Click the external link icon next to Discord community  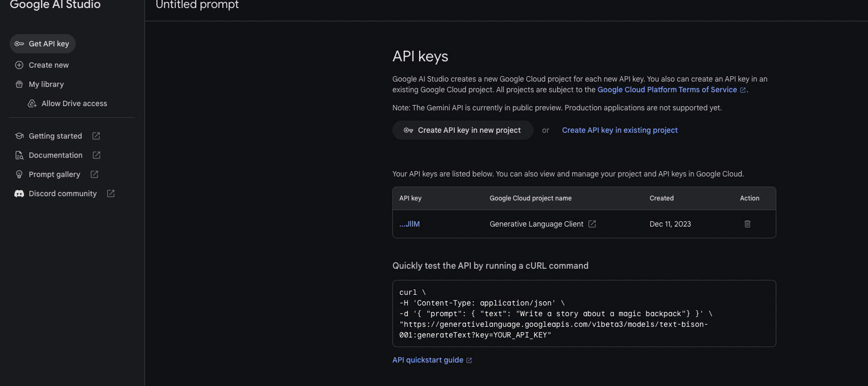coord(111,194)
